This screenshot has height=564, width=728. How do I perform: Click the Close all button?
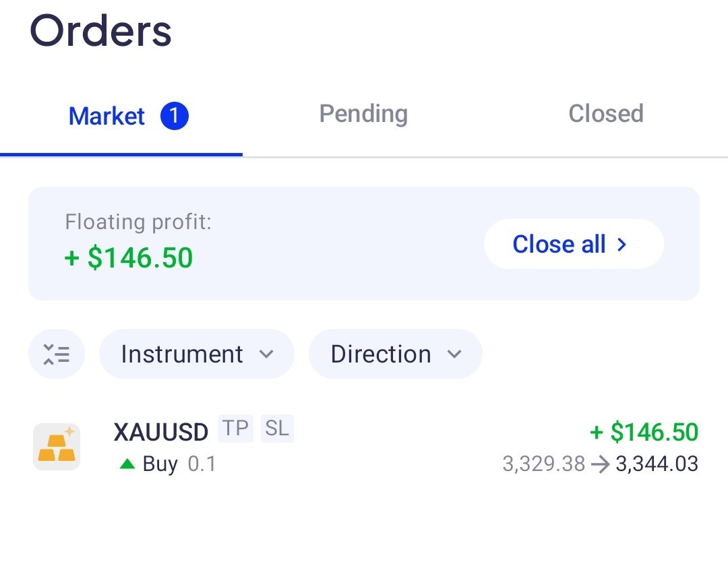point(574,244)
